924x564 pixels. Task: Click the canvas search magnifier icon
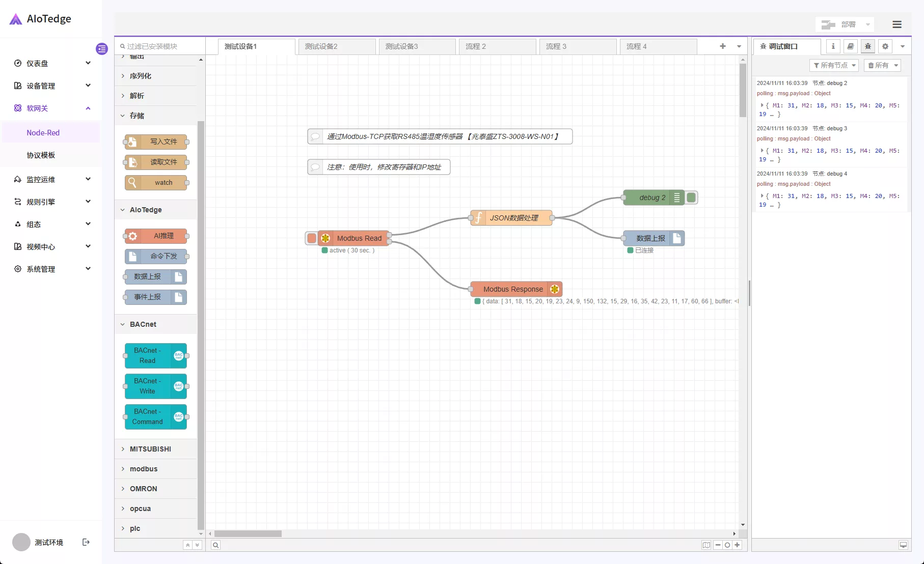click(216, 545)
